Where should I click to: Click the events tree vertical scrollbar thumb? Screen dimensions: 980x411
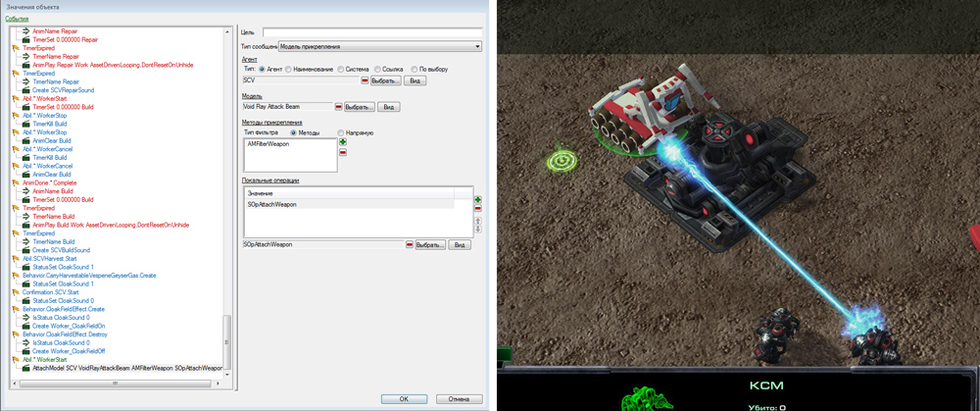[228, 341]
